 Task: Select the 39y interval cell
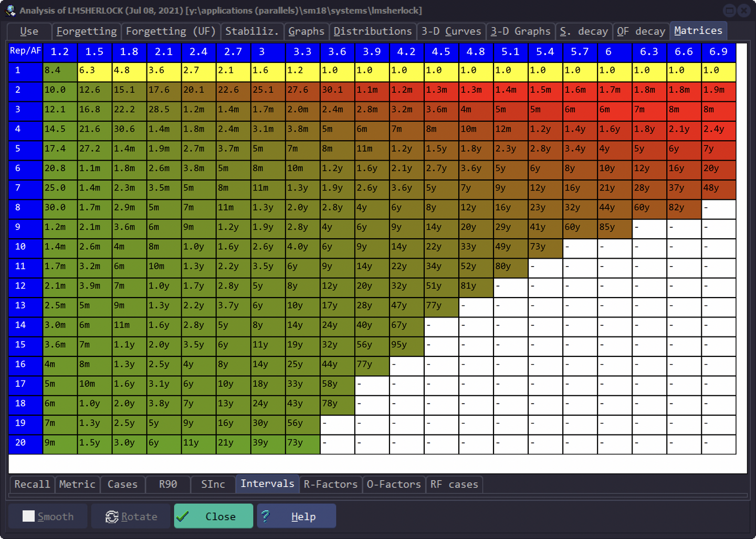(268, 445)
